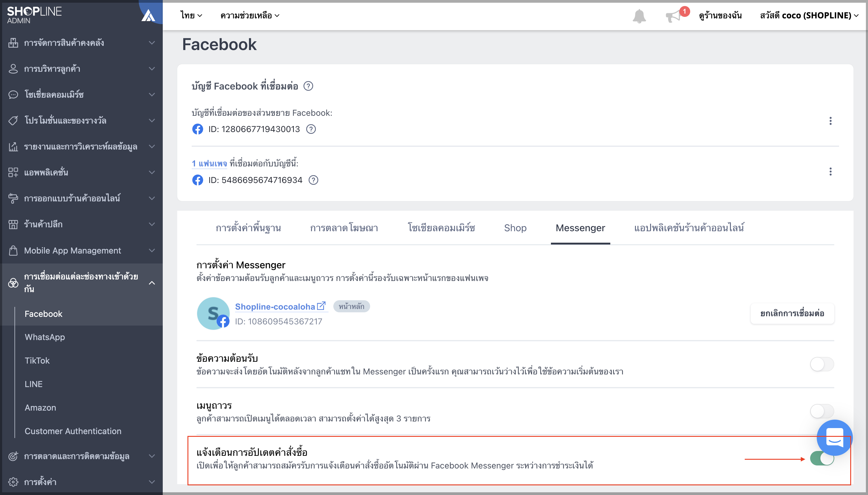Click the marketing and tracking target icon

coord(13,456)
